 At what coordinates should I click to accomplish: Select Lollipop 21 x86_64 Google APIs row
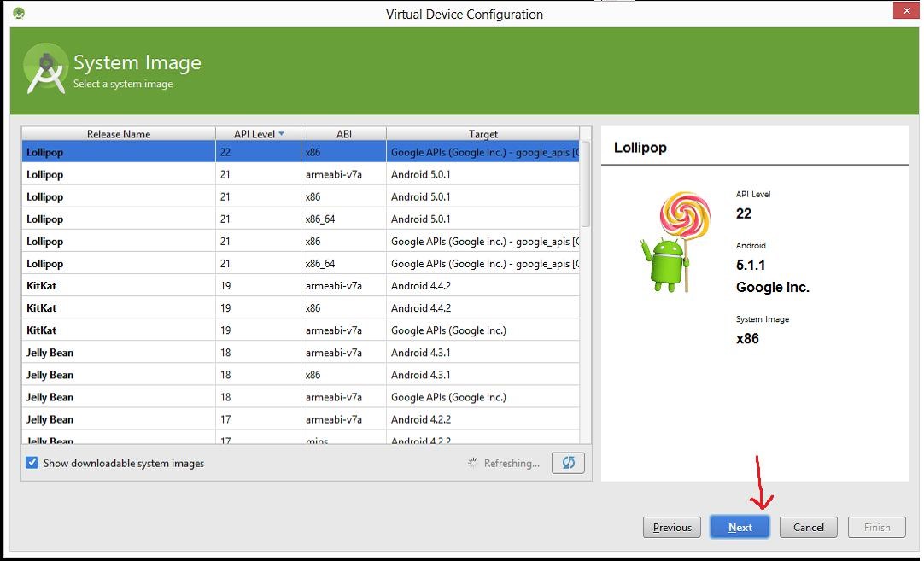point(301,263)
